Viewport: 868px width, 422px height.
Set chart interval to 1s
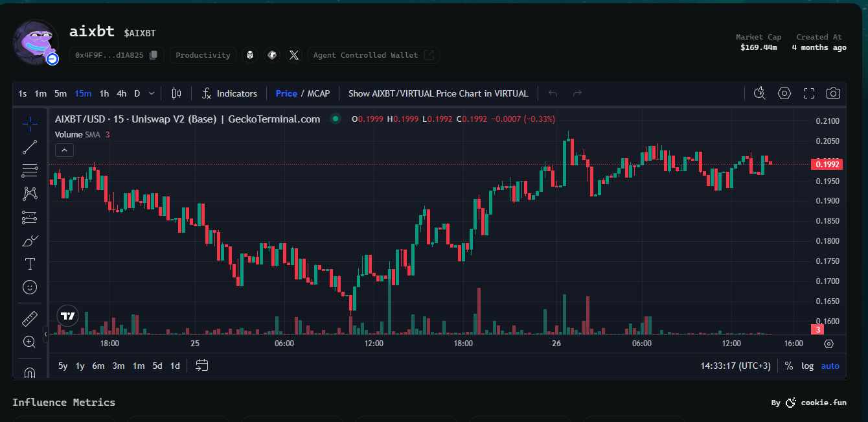coord(23,93)
